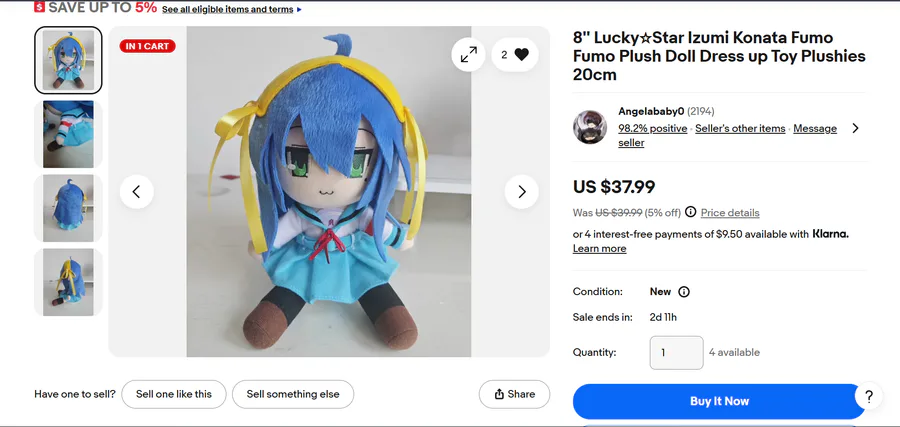The width and height of the screenshot is (900, 427).
Task: Open Klarna Learn more link
Action: tap(599, 248)
